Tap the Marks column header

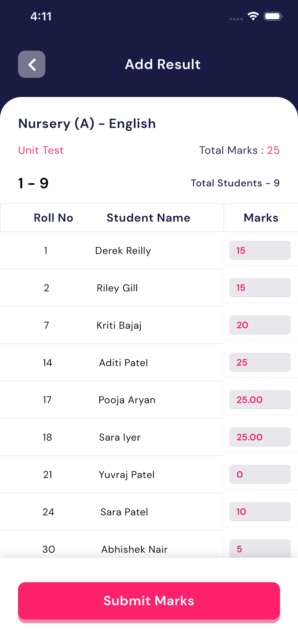261,218
